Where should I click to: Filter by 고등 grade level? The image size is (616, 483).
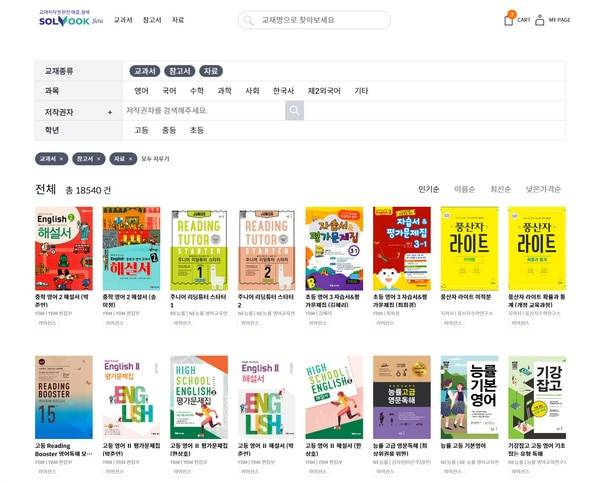pyautogui.click(x=141, y=130)
